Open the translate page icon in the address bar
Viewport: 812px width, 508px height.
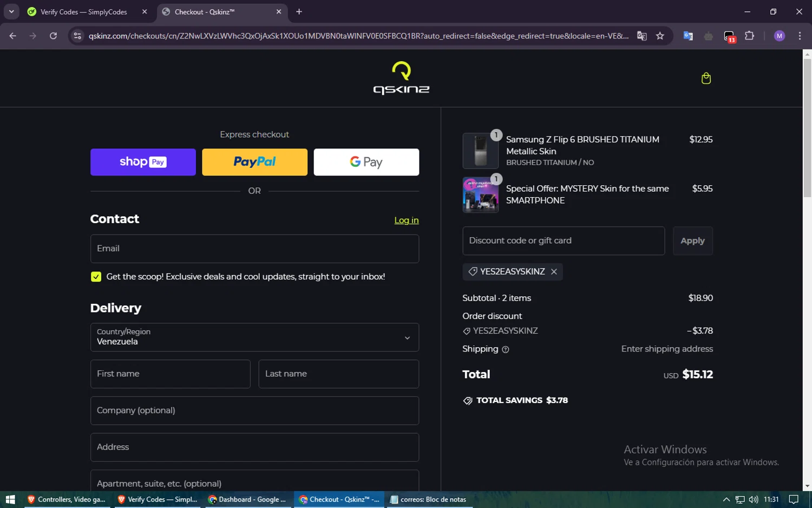pyautogui.click(x=642, y=36)
